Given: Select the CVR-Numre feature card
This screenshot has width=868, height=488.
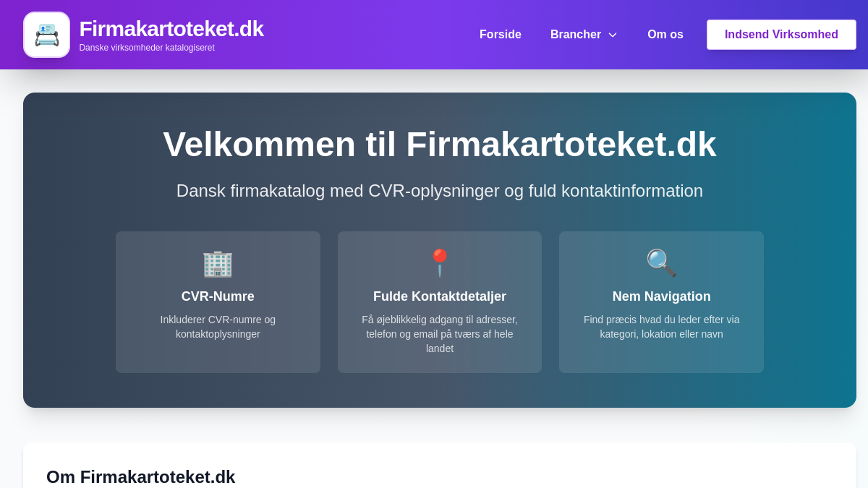Looking at the screenshot, I should [218, 302].
